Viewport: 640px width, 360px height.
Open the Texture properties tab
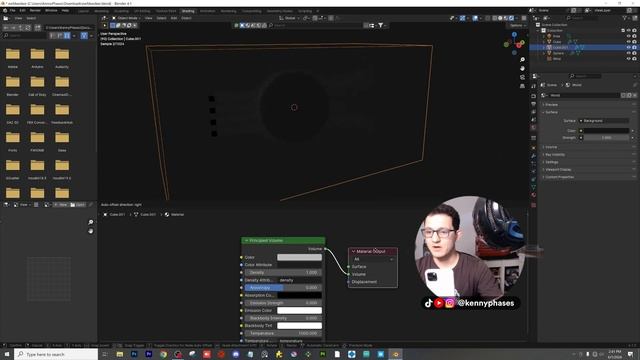click(533, 205)
